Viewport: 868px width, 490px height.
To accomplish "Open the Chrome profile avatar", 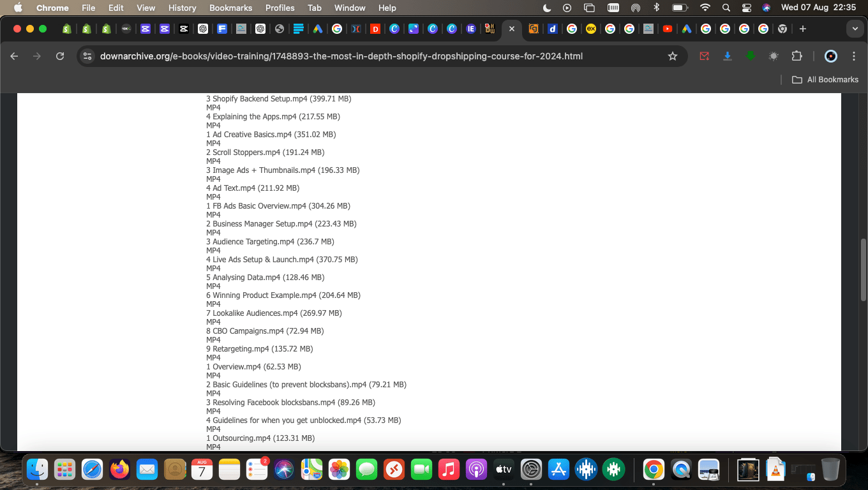I will pos(830,56).
